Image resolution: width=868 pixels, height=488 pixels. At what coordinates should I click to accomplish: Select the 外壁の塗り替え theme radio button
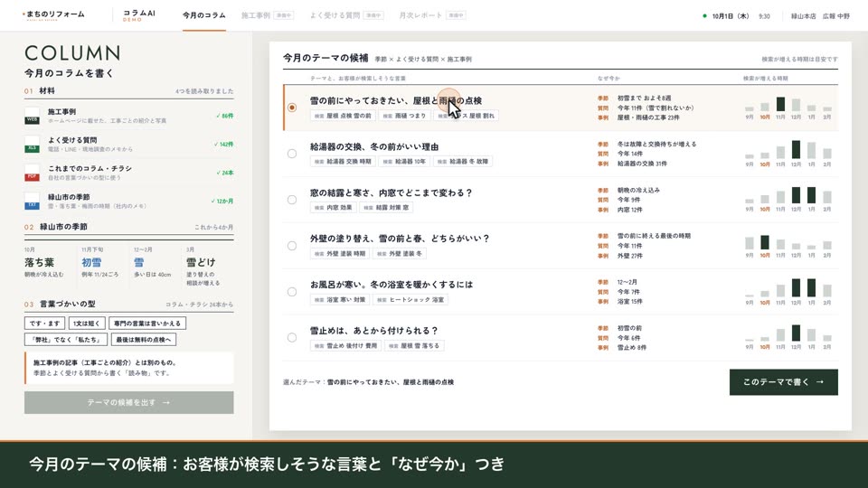point(292,246)
